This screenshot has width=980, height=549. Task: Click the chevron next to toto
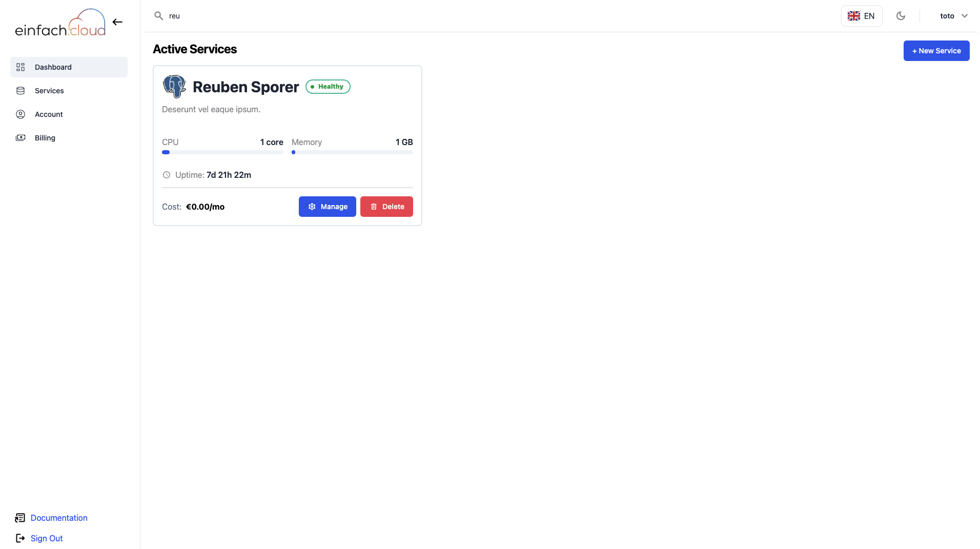pos(965,16)
